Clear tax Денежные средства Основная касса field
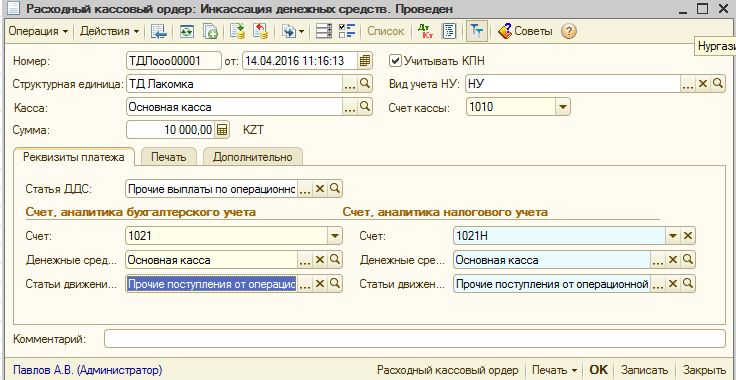Viewport: 736px width, 380px height. click(673, 259)
